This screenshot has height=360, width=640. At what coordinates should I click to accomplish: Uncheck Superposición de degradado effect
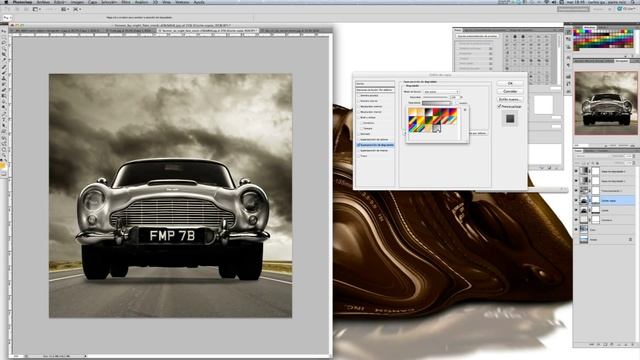coord(358,145)
